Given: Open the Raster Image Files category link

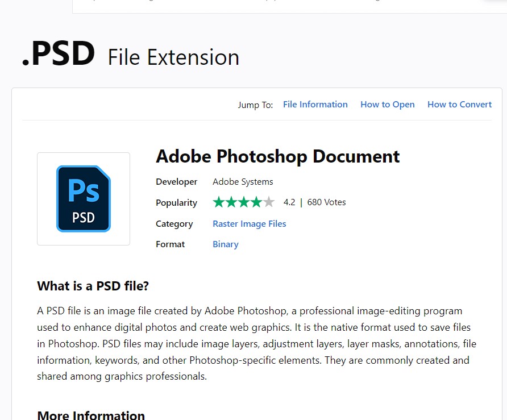Looking at the screenshot, I should (x=250, y=224).
